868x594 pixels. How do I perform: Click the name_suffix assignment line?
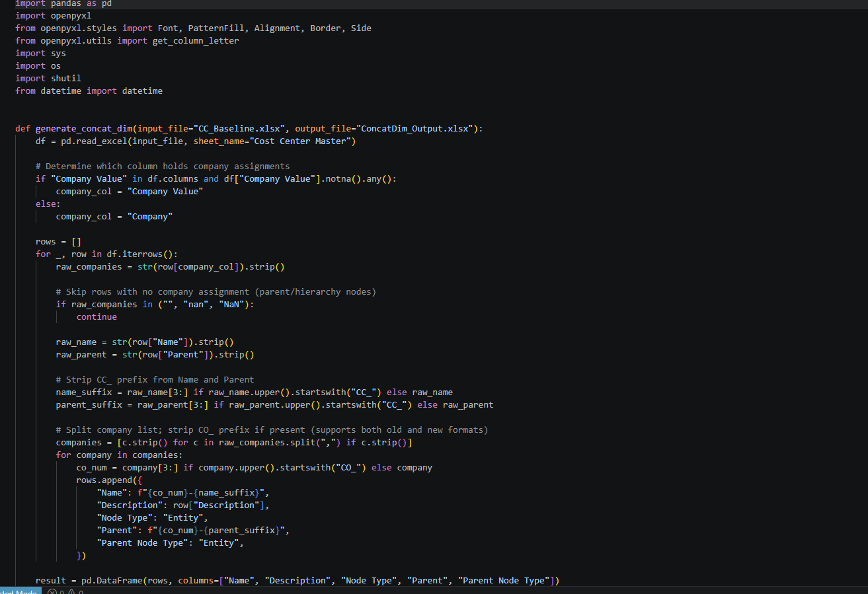click(255, 392)
